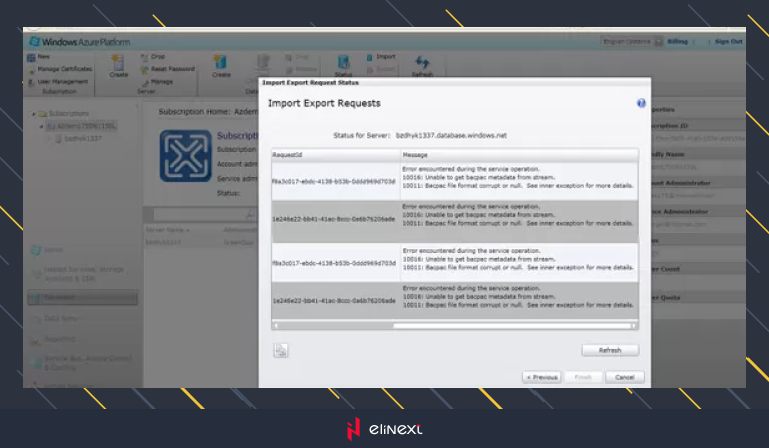
Task: Open the language options dropdown
Action: click(x=631, y=42)
